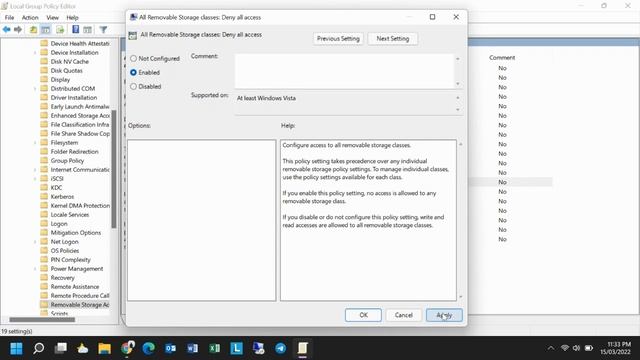Expand the Power Management tree node
Image resolution: width=640 pixels, height=360 pixels.
point(35,269)
